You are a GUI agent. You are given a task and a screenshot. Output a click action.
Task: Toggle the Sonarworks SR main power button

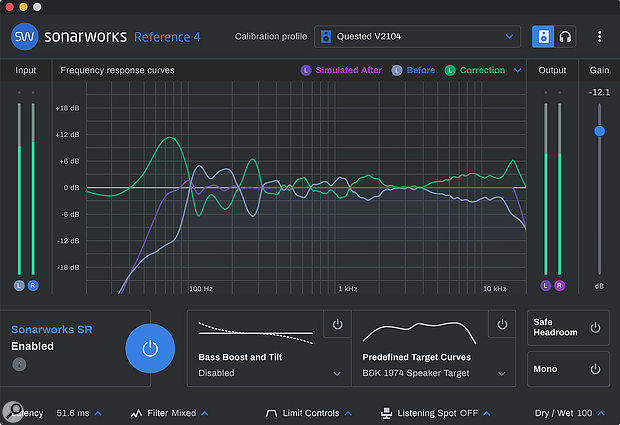pyautogui.click(x=150, y=348)
